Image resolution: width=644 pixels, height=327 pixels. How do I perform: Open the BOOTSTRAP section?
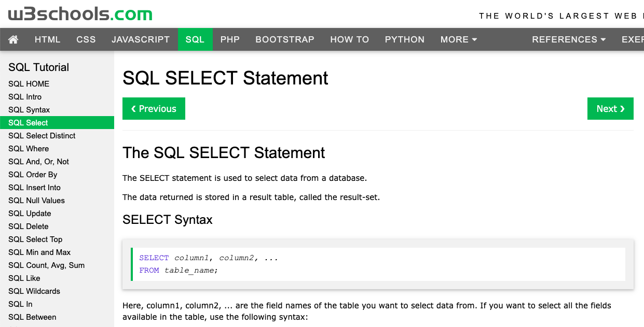pyautogui.click(x=284, y=39)
